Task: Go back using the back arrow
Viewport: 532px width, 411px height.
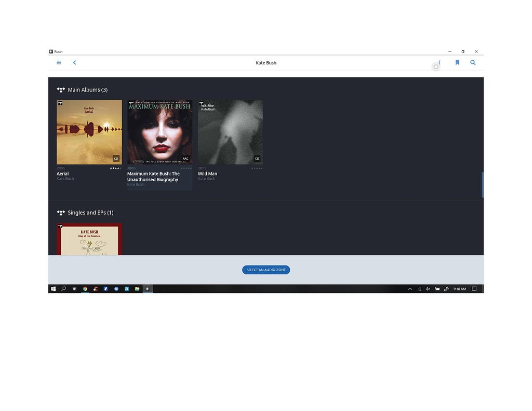Action: tap(74, 62)
